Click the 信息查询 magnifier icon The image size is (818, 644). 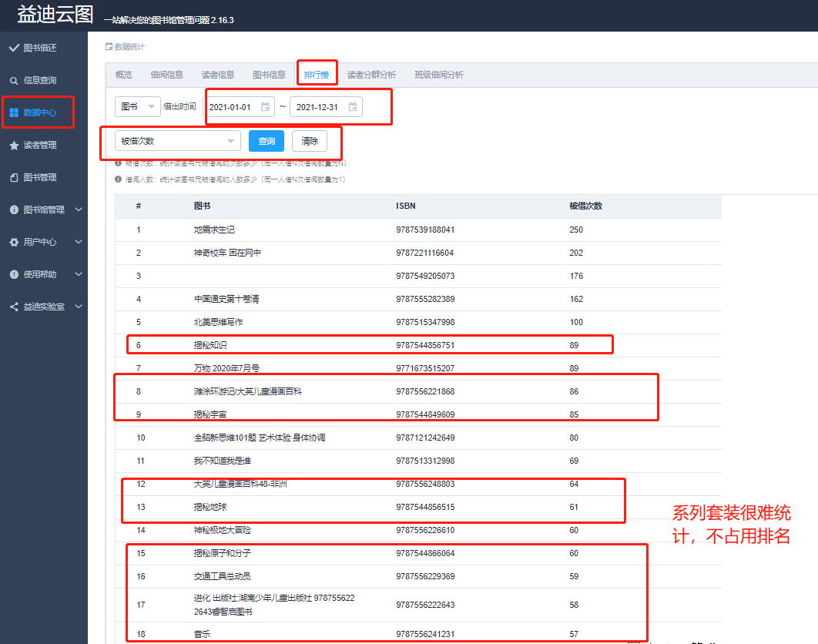click(13, 80)
